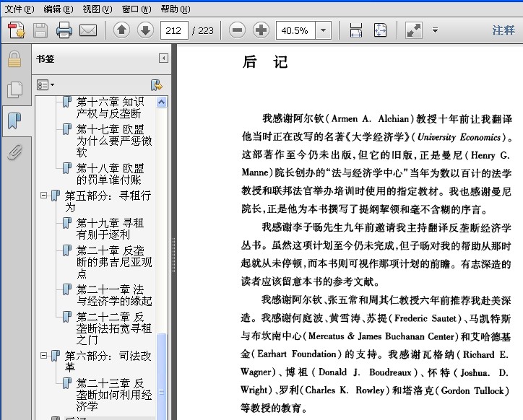Image resolution: width=523 pixels, height=420 pixels.
Task: Zoom out with the minus button
Action: point(237,30)
